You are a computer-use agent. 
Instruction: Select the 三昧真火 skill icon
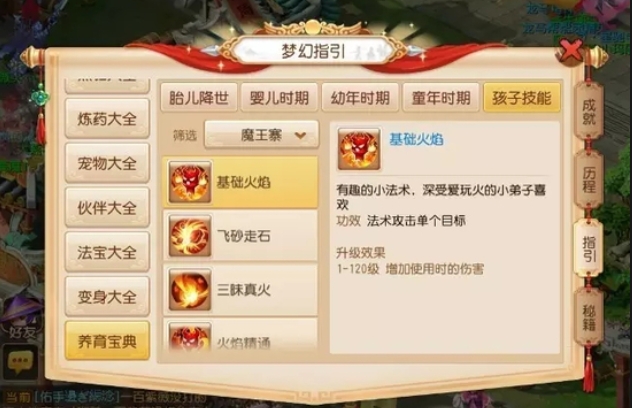click(x=190, y=289)
